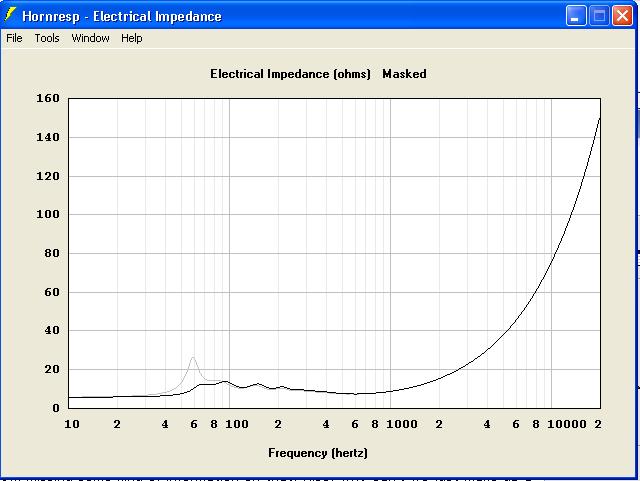Minimize the Hornresp window
This screenshot has width=640, height=481.
576,16
